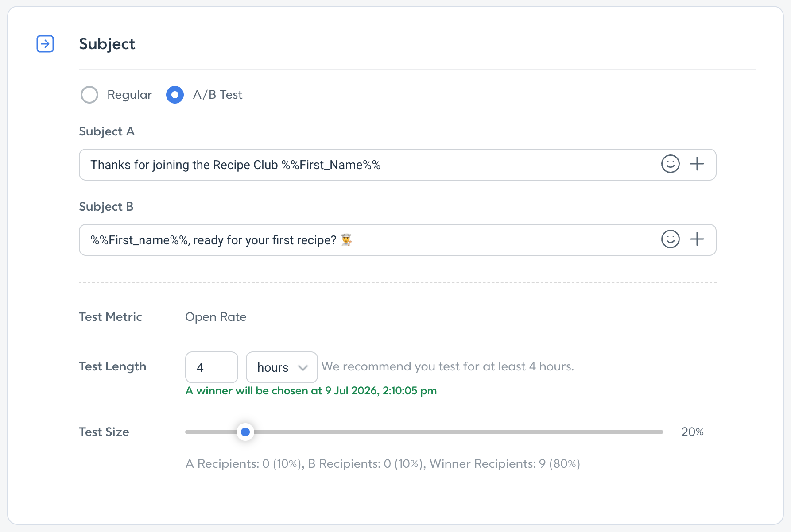This screenshot has width=791, height=532.
Task: Click the winner chosen date message
Action: 311,391
